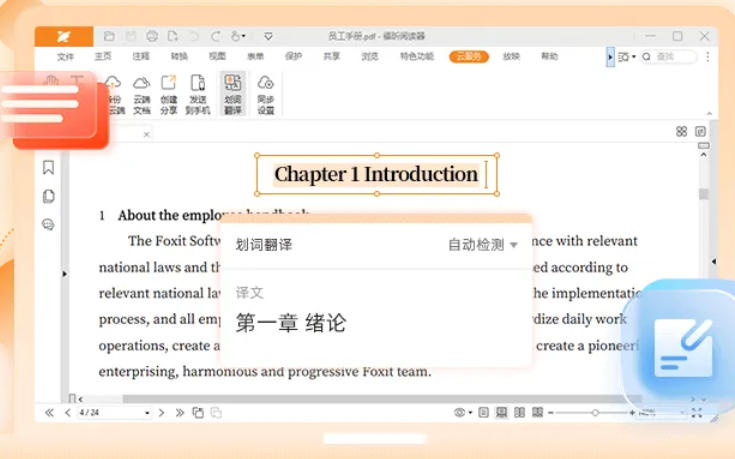The height and width of the screenshot is (459, 735).
Task: Switch to the 注释 ribbon tab
Action: pyautogui.click(x=141, y=56)
